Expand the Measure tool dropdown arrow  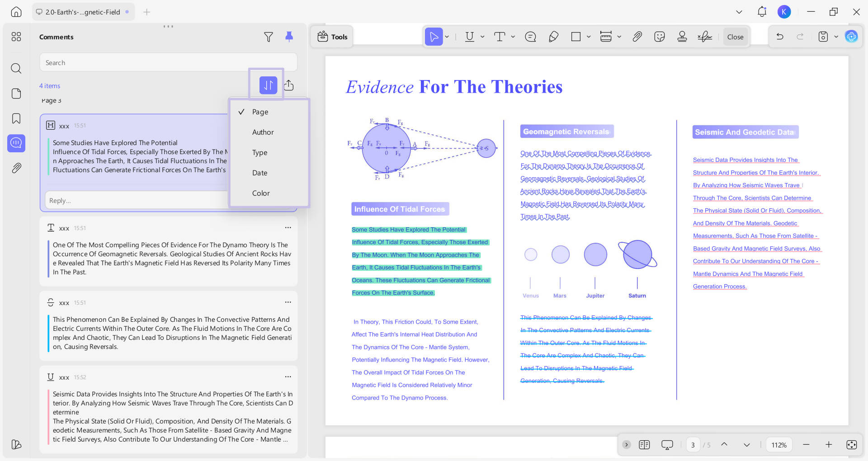tap(619, 37)
